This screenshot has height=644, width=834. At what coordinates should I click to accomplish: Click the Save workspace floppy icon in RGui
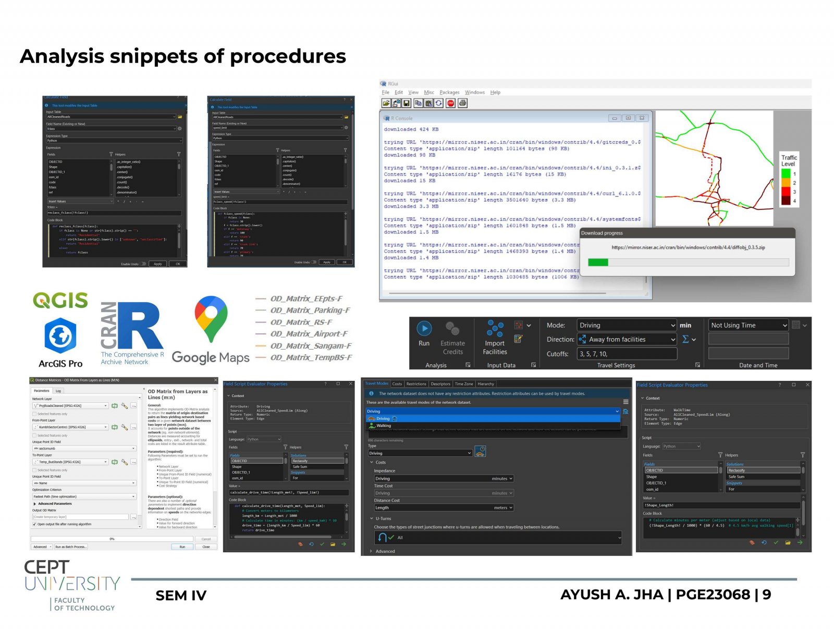(407, 103)
